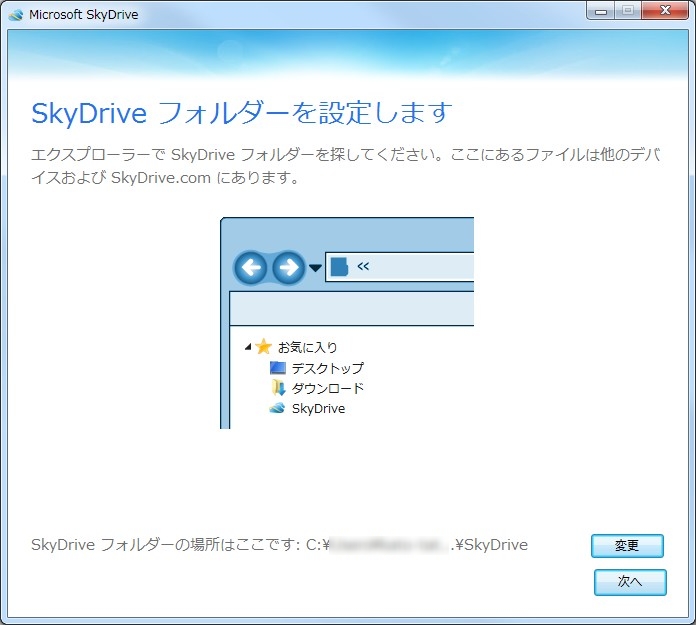Click the yellow star icon next to お気に入り
The height and width of the screenshot is (625, 696).
264,347
